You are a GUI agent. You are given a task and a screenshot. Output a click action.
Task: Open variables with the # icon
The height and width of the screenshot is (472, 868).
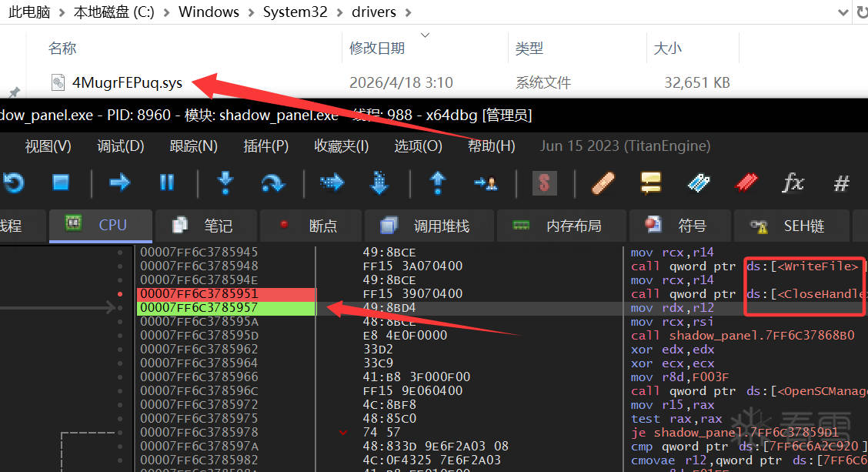pos(841,182)
